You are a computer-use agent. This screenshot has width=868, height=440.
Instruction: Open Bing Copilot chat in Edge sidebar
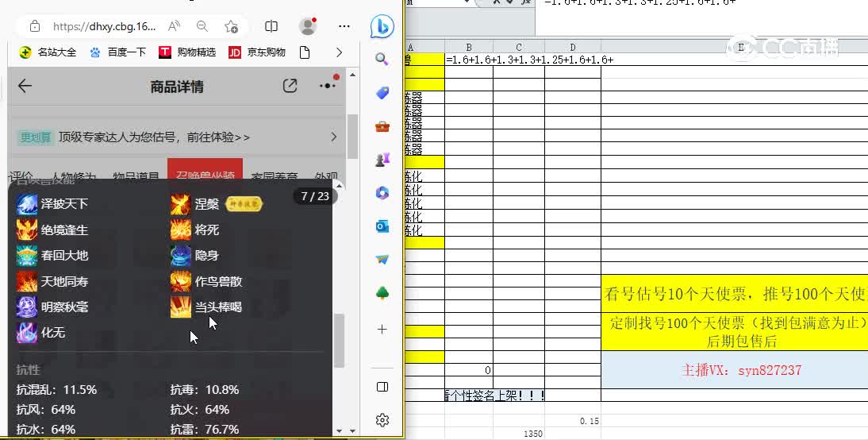tap(382, 26)
